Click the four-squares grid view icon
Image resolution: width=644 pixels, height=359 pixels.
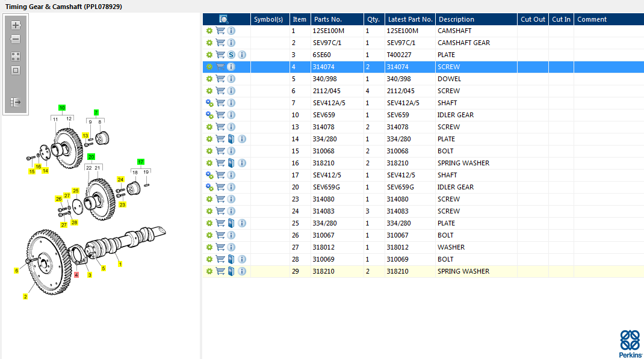(x=16, y=57)
